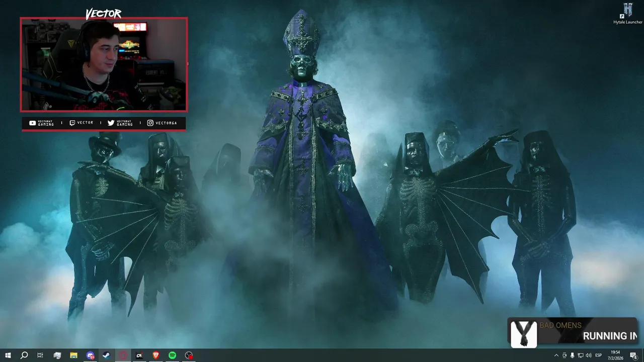Open File Explorer from taskbar

(x=73, y=355)
